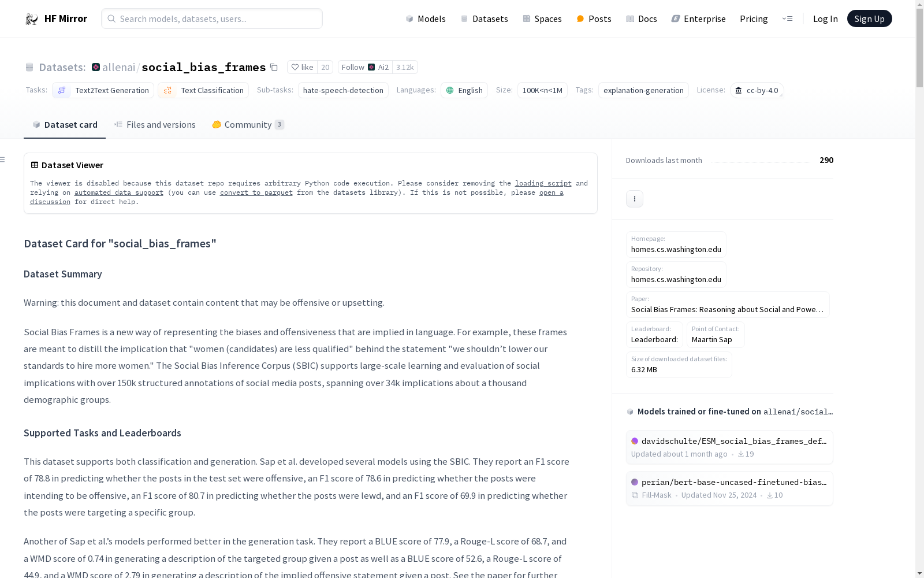Open the convert to parquet link
Screen dimensions: 924x578
[x=256, y=192]
